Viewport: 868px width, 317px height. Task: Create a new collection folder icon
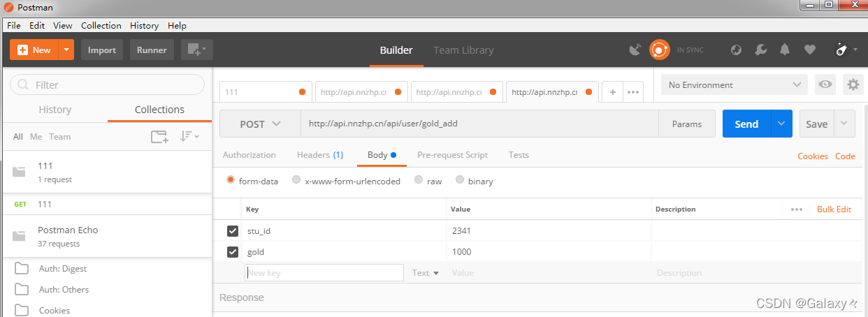pyautogui.click(x=160, y=137)
